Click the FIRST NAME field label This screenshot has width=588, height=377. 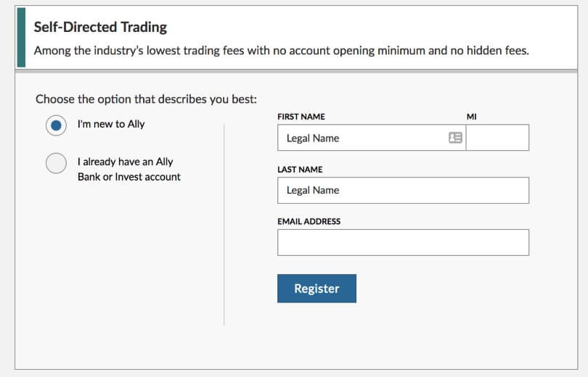pyautogui.click(x=301, y=117)
